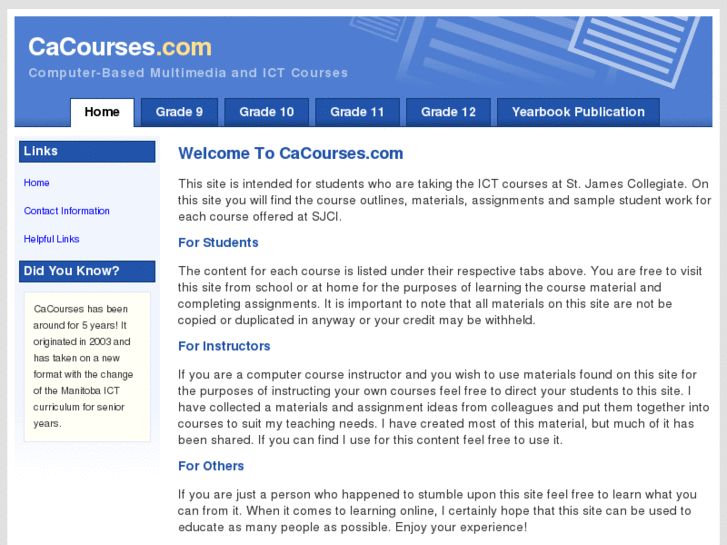Switch to the Grade 10 tab
The image size is (727, 545).
coord(267,112)
